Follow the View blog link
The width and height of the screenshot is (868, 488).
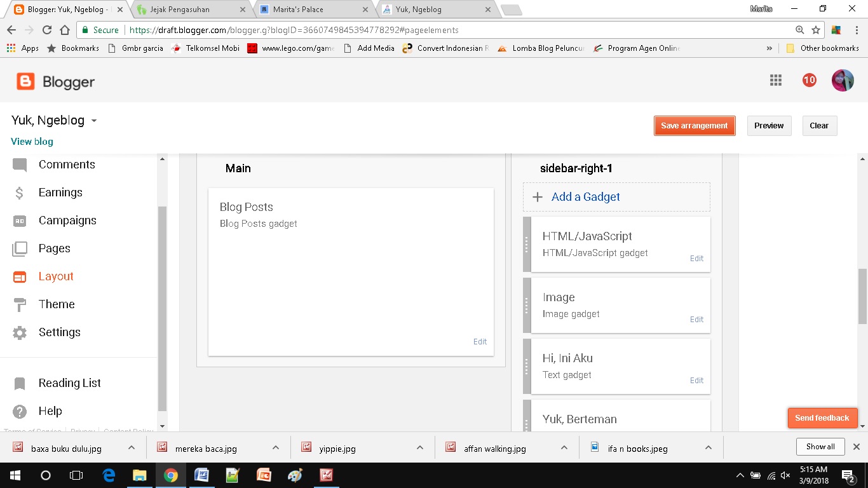click(32, 142)
